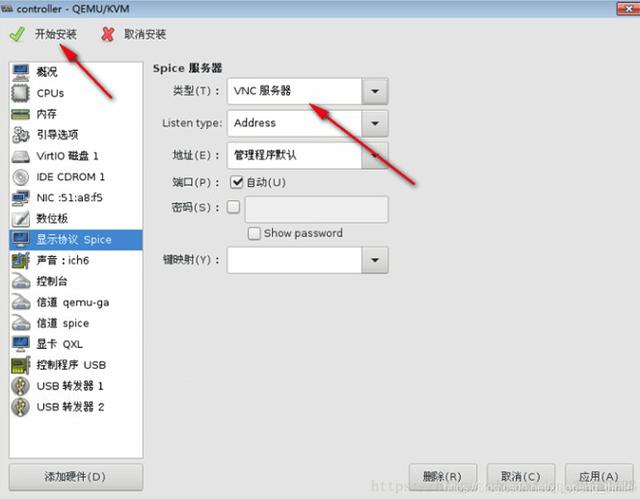The height and width of the screenshot is (499, 640).
Task: Select the CPUs list row
Action: [x=76, y=93]
